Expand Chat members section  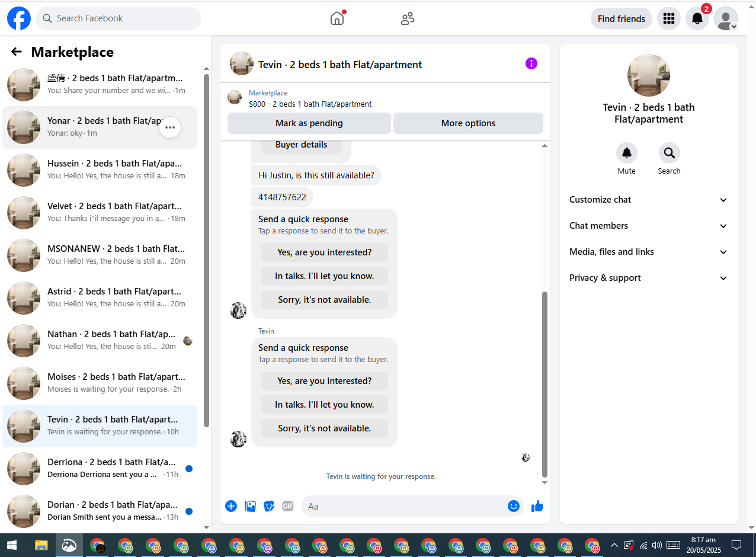[x=648, y=226]
